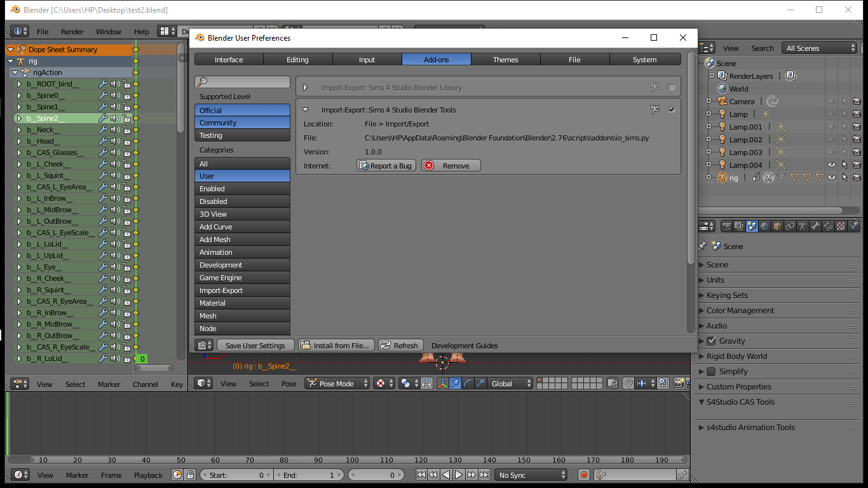Screen dimensions: 868x488
Task: Open the Bone properties tab icon
Action: click(815, 226)
